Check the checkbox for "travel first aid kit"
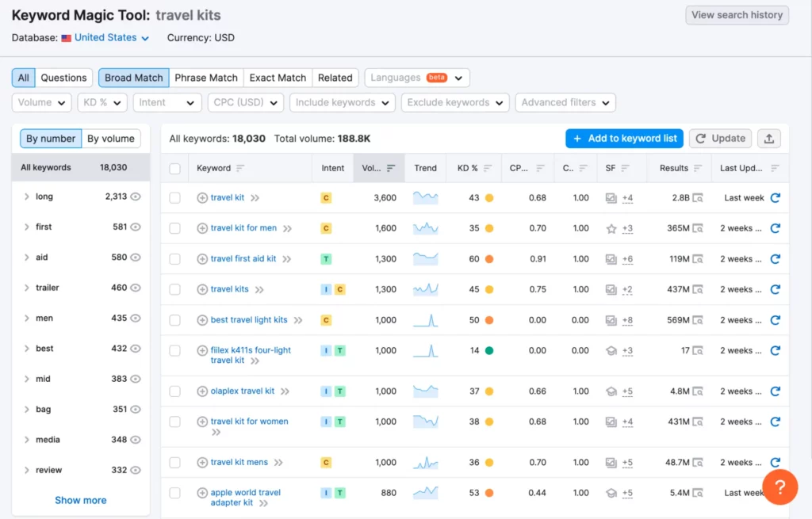 [174, 258]
